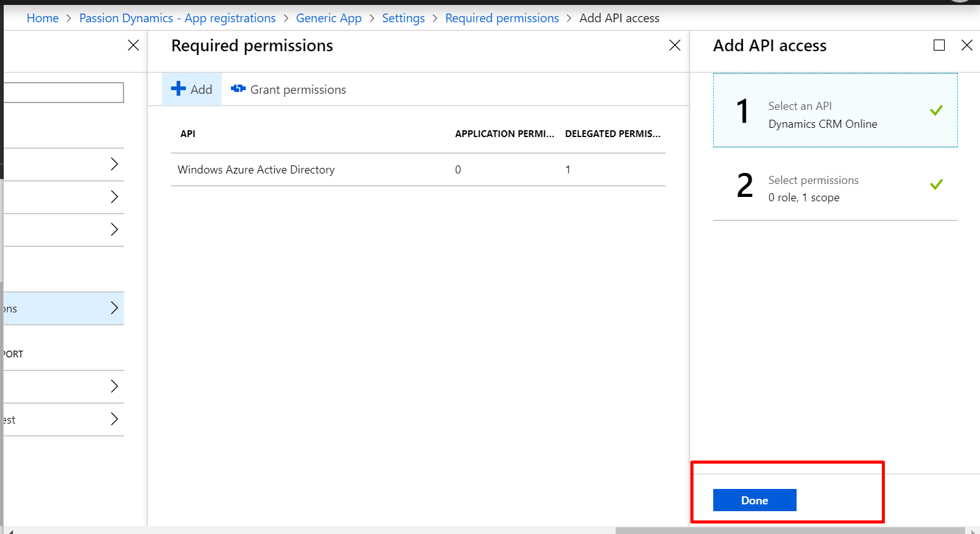This screenshot has width=980, height=534.
Task: Open Passion Dynamics - App registrations breadcrumb
Action: (x=177, y=19)
